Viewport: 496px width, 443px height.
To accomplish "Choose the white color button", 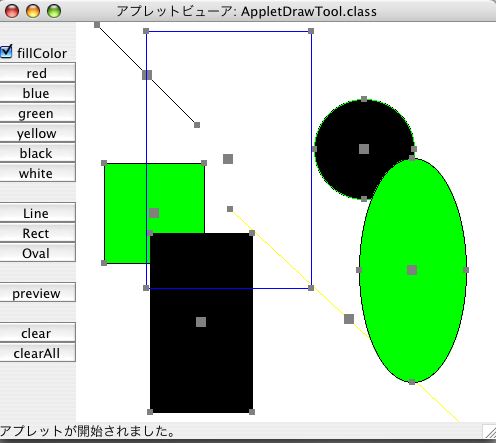I will [x=37, y=172].
